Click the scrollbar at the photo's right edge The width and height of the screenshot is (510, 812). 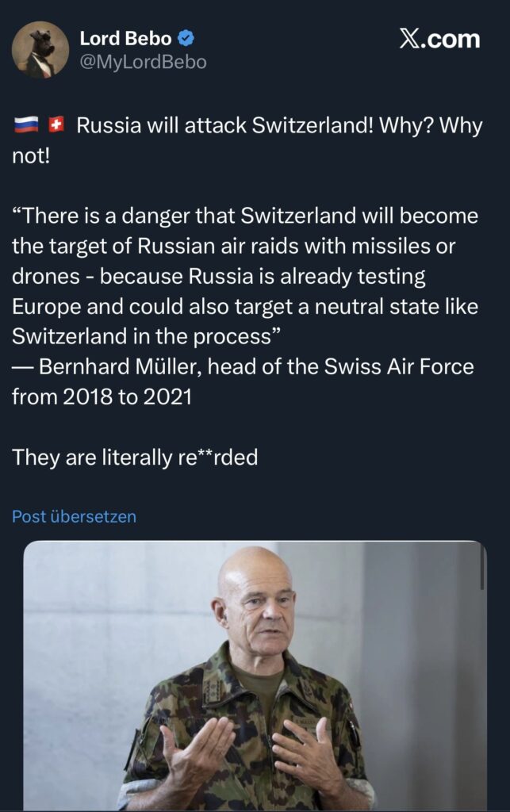click(481, 567)
